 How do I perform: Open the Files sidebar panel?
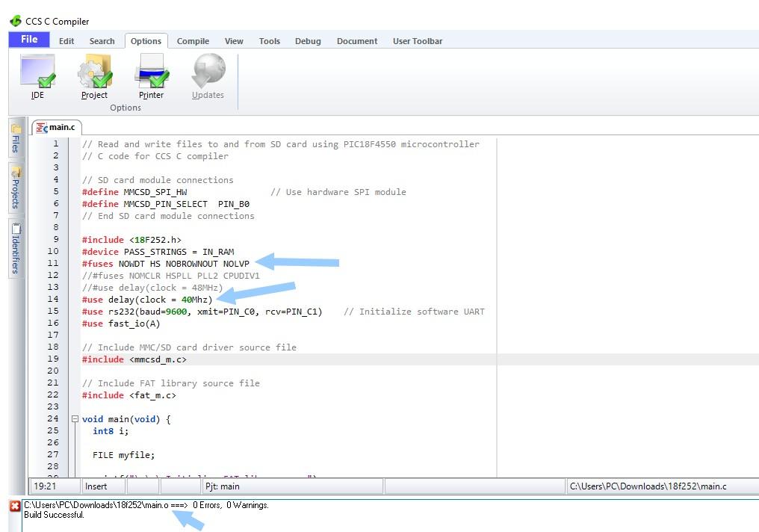(16, 138)
